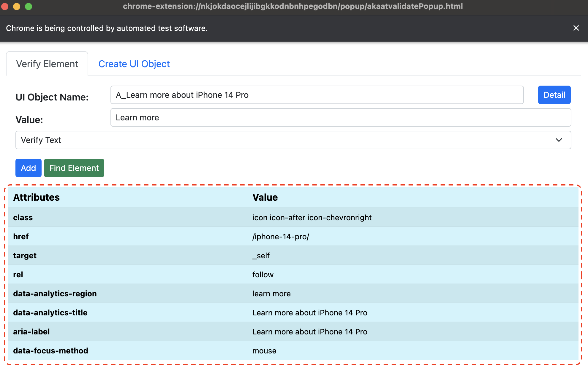Screen dimensions: 588x368
Task: Select the 'aria-label' attribute name cell
Action: (x=128, y=332)
